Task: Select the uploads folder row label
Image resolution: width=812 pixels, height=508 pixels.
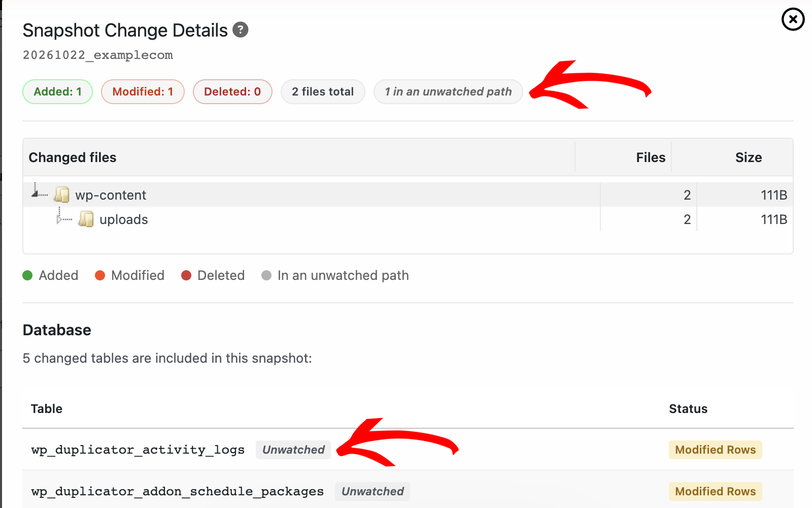Action: pos(124,219)
